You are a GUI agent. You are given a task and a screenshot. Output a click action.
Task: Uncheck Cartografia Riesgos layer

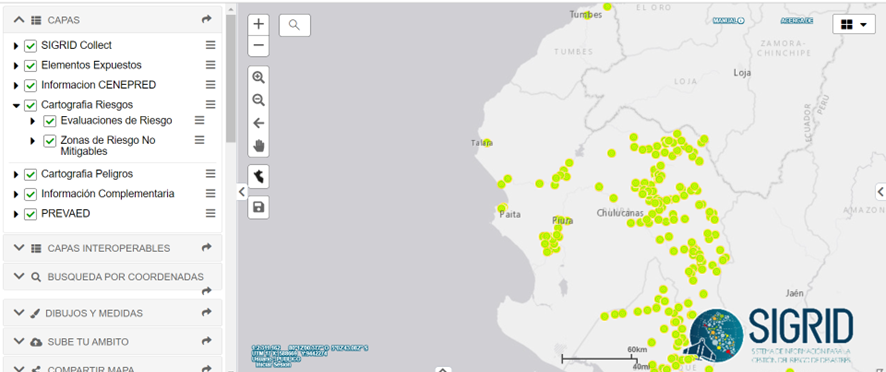(31, 105)
